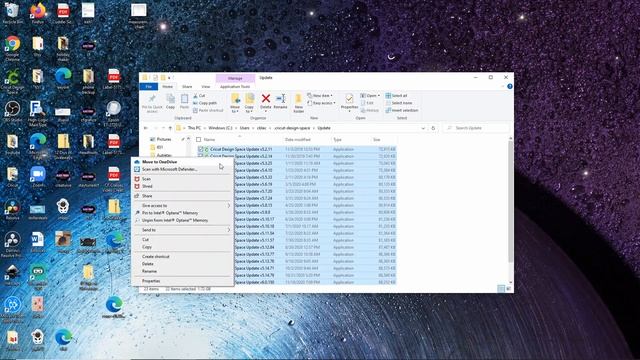Viewport: 640px width, 360px height.
Task: Choose Move to OneDrive in context menu
Action: 182,162
